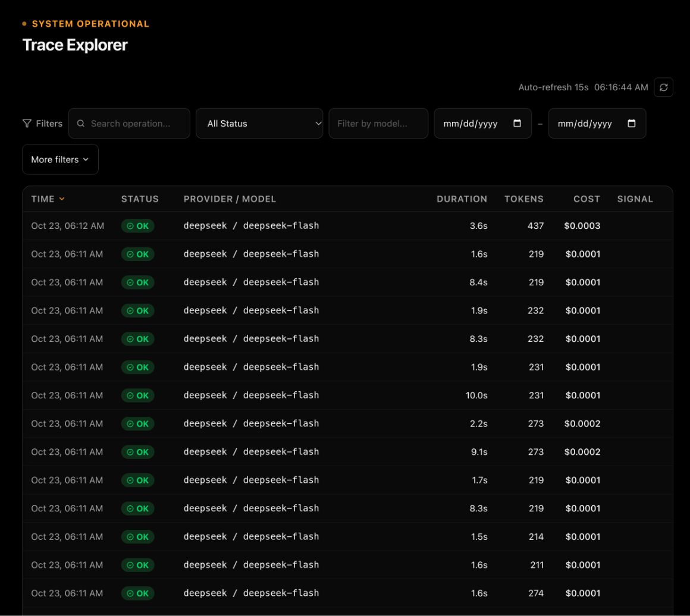This screenshot has width=690, height=616.
Task: Click the OK status badge on the 2.2s trace
Action: [x=138, y=424]
